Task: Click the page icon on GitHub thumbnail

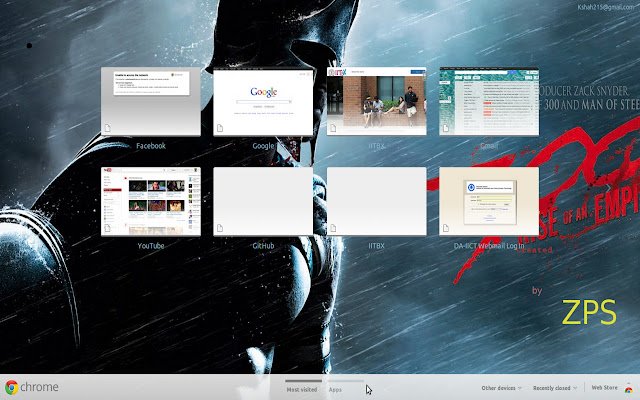Action: pyautogui.click(x=220, y=228)
